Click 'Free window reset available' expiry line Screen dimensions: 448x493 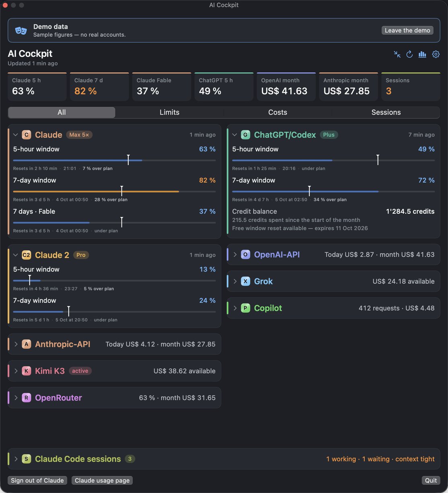(300, 228)
